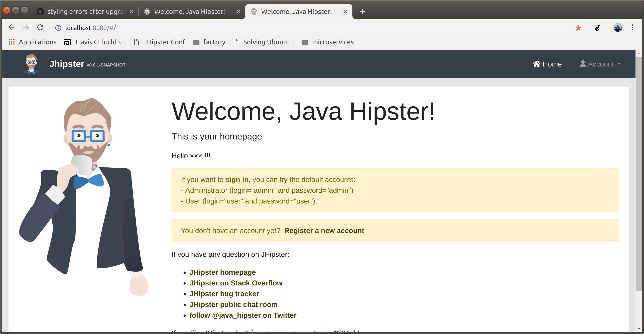Reload the current page

coord(40,28)
